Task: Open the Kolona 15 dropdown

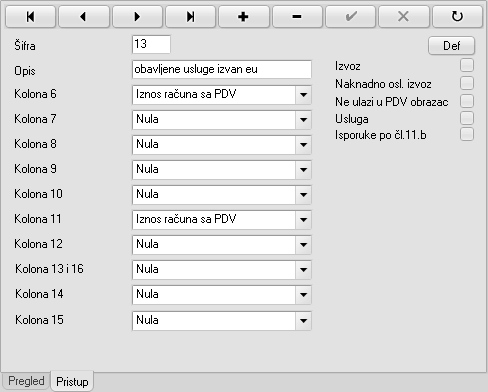Action: (303, 321)
